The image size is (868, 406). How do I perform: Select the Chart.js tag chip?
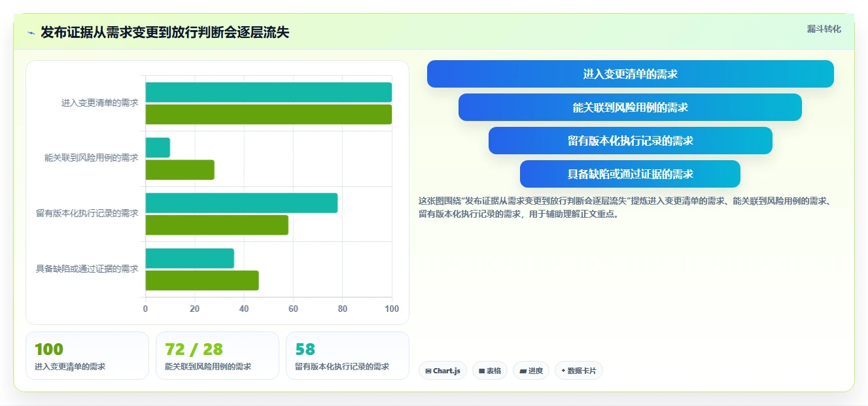point(443,371)
